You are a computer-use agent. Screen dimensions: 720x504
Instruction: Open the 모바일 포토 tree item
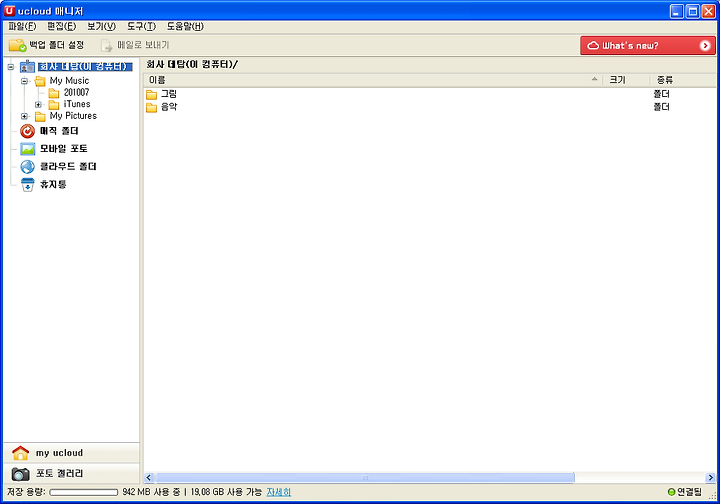click(63, 149)
